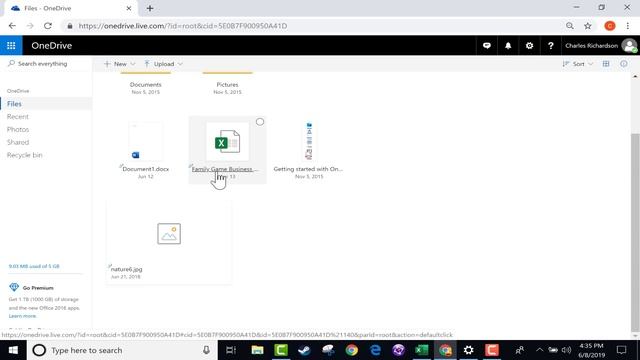Open OneDrive settings gear

[529, 46]
